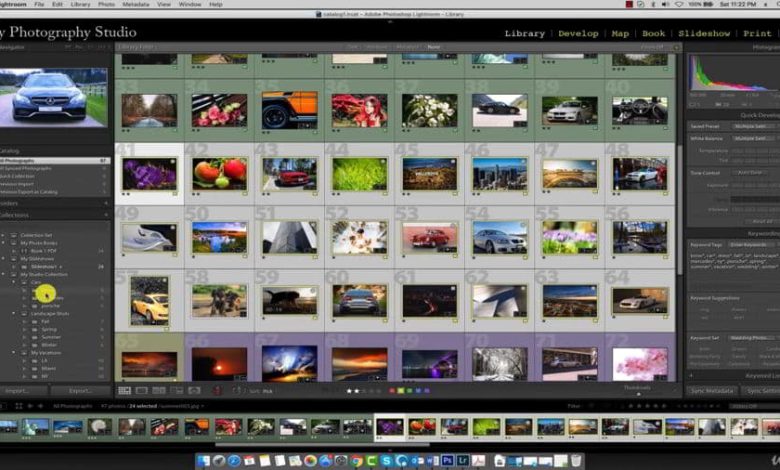Click the Import button
Image resolution: width=780 pixels, height=470 pixels.
(23, 391)
